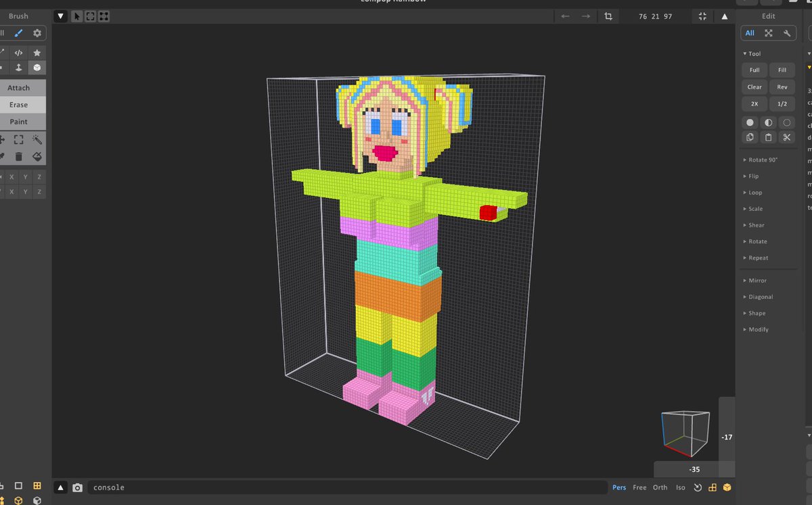Cut voxels with the scissors icon
Viewport: 812px width, 505px height.
click(x=786, y=137)
